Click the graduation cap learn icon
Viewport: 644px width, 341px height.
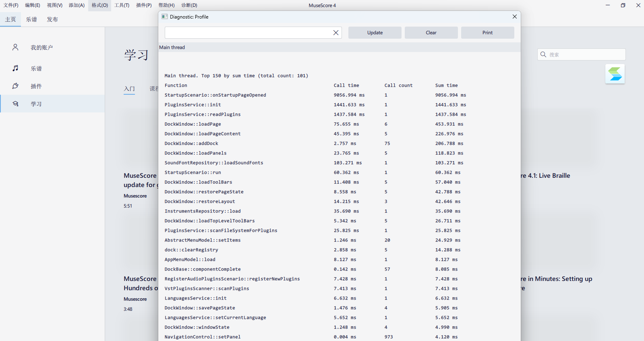pyautogui.click(x=15, y=104)
